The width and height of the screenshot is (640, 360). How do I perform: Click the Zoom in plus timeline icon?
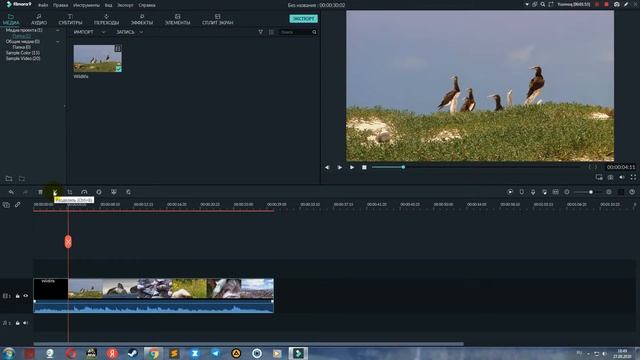(x=609, y=192)
